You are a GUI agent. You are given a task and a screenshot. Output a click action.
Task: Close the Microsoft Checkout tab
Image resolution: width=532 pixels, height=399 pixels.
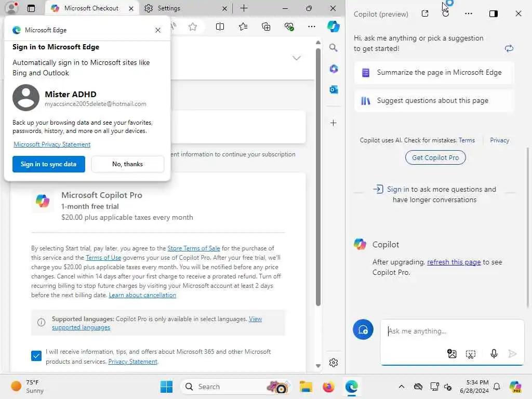[x=131, y=8]
